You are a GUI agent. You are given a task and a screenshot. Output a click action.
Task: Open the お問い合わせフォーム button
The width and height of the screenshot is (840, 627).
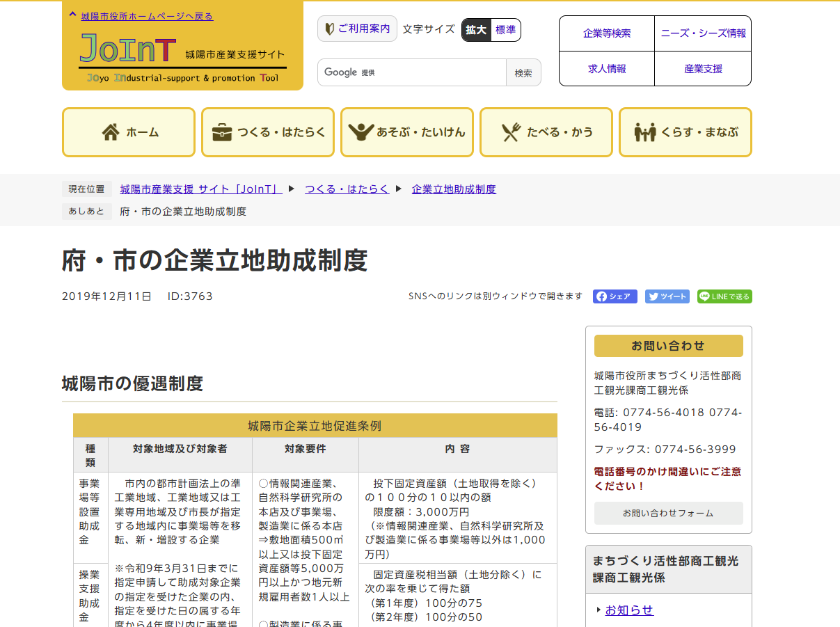click(x=668, y=513)
